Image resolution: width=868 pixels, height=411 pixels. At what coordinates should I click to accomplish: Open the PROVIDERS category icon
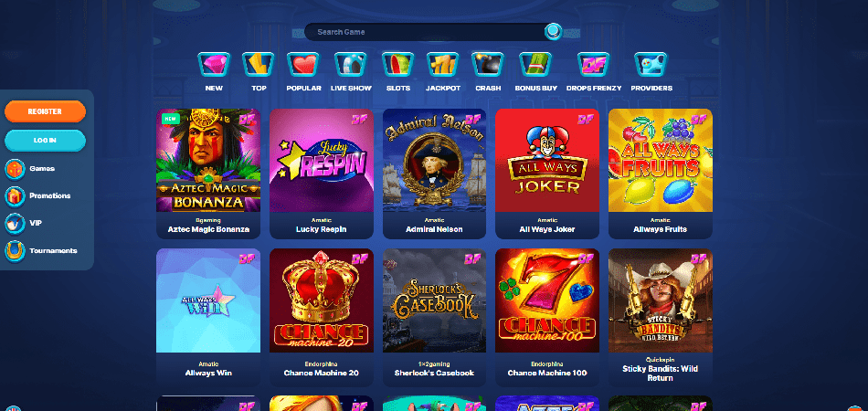pos(651,65)
